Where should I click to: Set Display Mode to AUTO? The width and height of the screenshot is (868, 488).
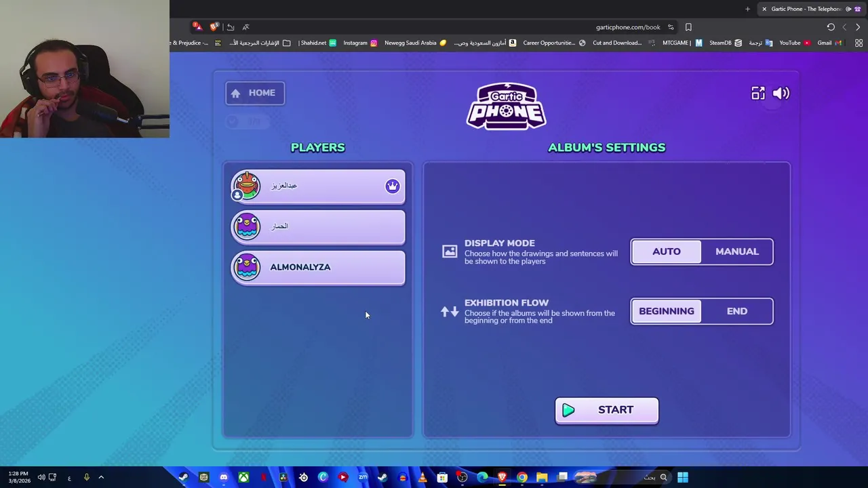click(x=667, y=251)
